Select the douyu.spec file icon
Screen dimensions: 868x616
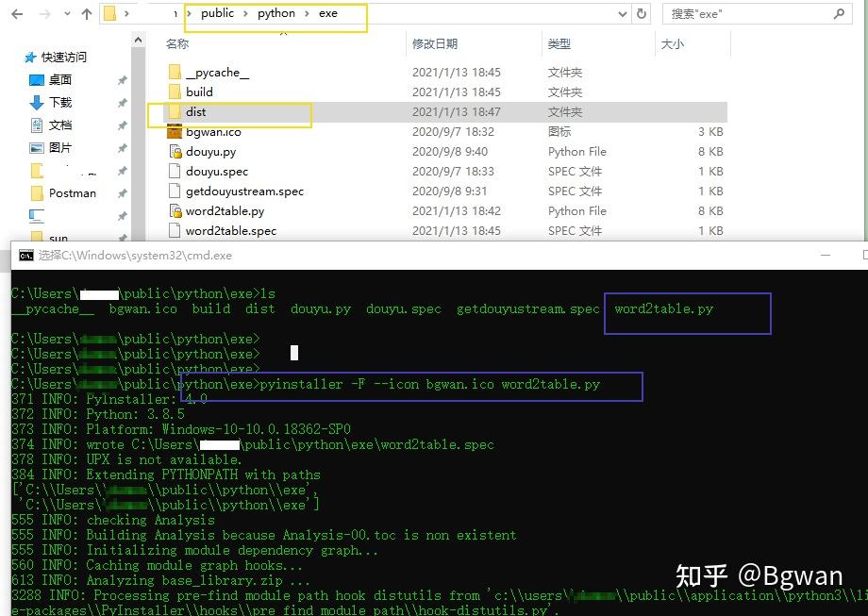point(175,171)
